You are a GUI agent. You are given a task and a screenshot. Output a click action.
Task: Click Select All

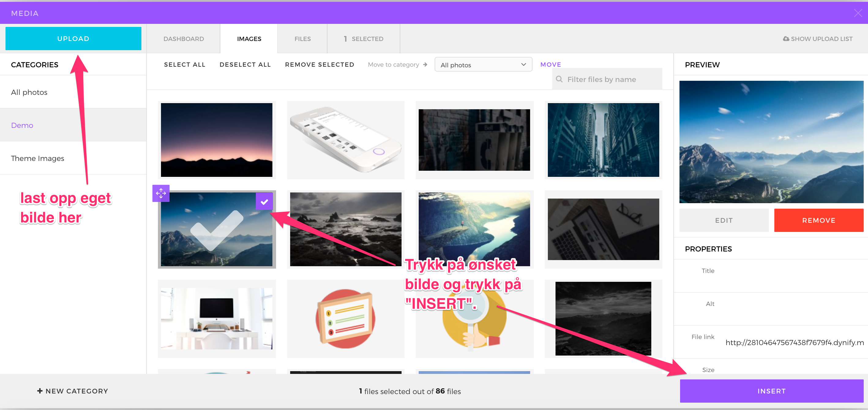point(185,64)
